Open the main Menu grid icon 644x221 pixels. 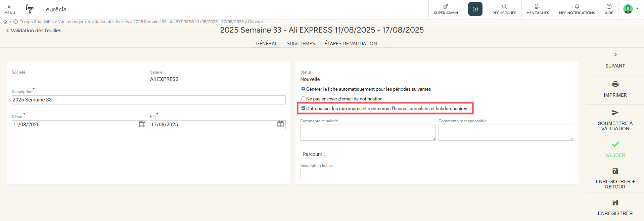[10, 7]
